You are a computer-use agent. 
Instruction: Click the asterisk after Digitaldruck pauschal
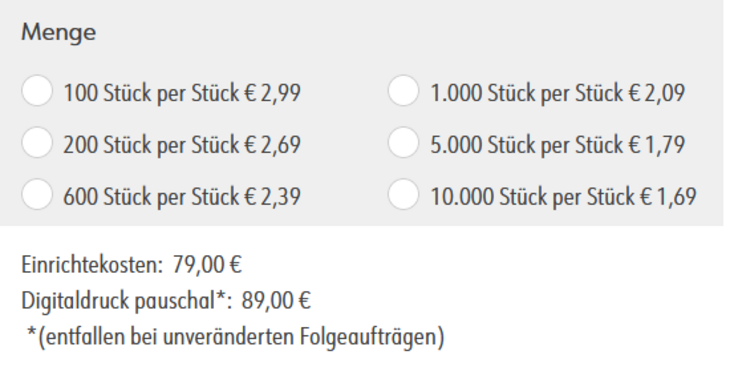[x=221, y=296]
